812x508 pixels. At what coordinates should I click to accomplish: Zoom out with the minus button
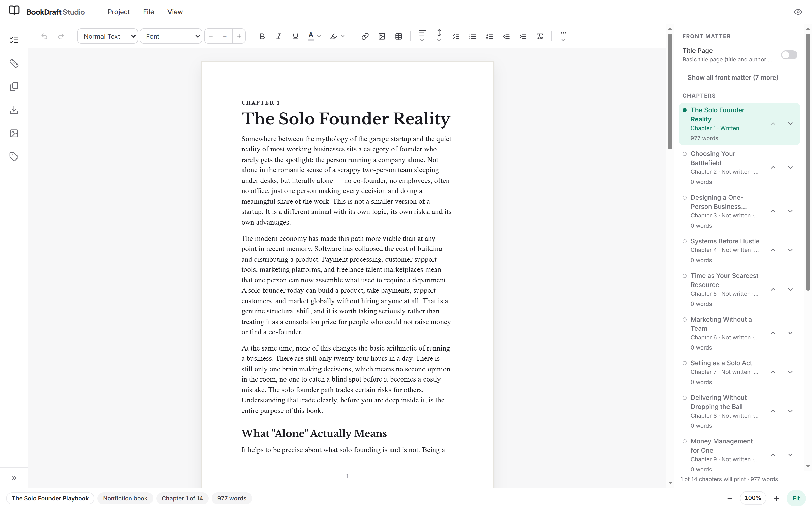click(x=730, y=498)
